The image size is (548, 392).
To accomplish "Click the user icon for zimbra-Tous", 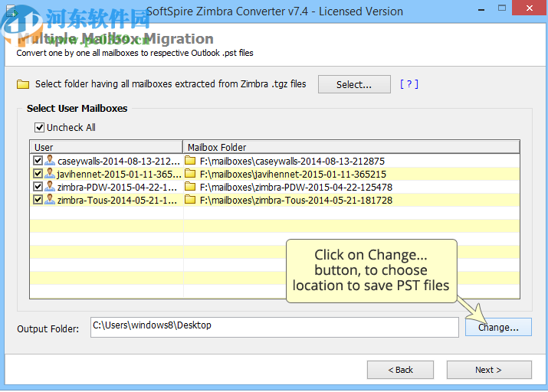I will pos(50,200).
